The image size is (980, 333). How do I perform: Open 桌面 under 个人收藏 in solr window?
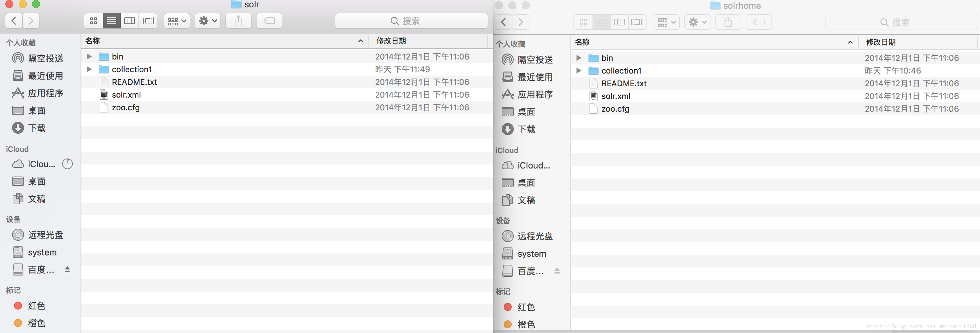click(29, 110)
